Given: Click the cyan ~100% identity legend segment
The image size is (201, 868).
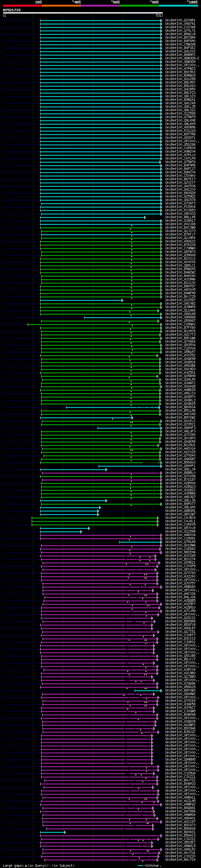Looking at the screenshot, I should pyautogui.click(x=178, y=5).
